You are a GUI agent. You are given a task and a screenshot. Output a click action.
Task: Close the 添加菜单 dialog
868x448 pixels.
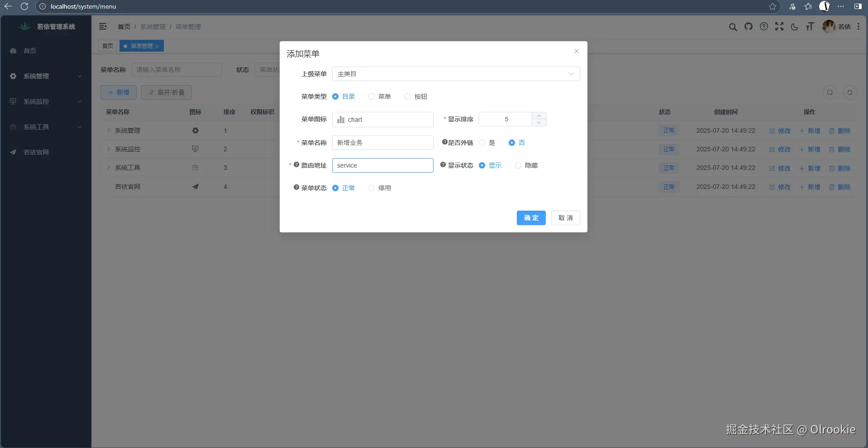[577, 51]
